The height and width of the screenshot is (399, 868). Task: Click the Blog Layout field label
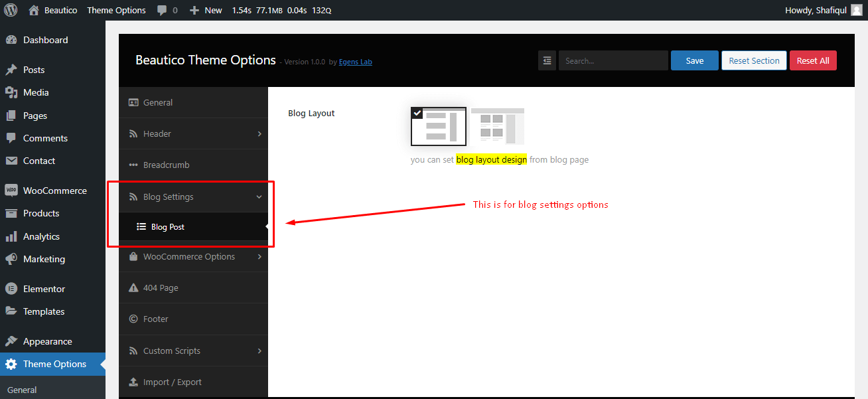click(x=311, y=113)
